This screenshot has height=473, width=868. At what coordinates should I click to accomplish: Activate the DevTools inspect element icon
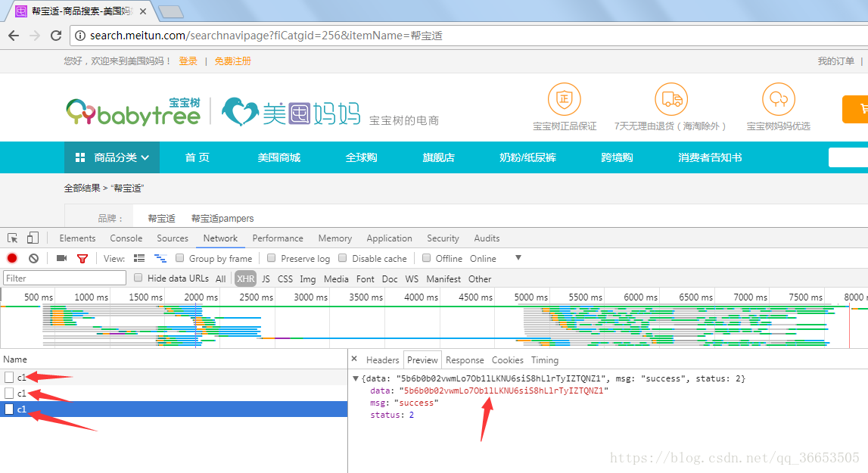(12, 238)
